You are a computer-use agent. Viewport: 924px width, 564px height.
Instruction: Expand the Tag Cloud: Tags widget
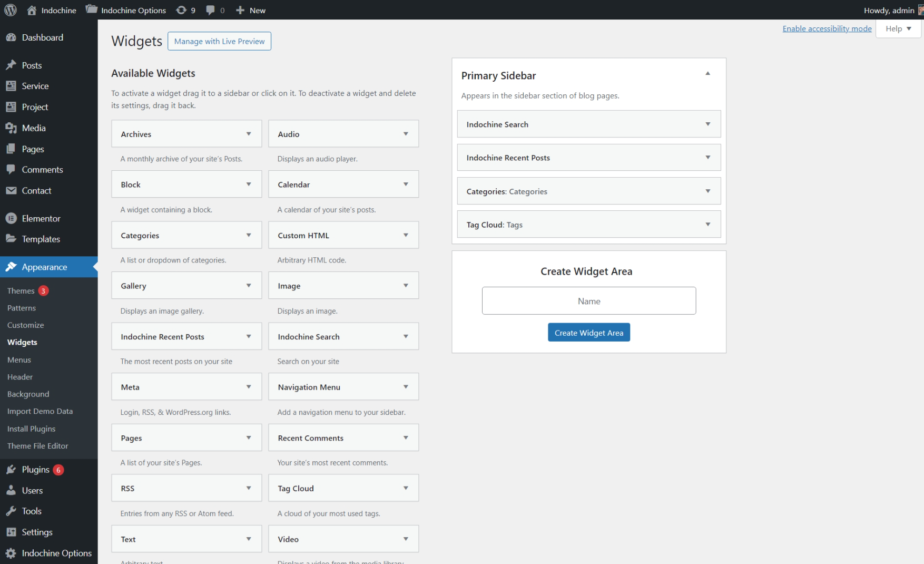(707, 225)
